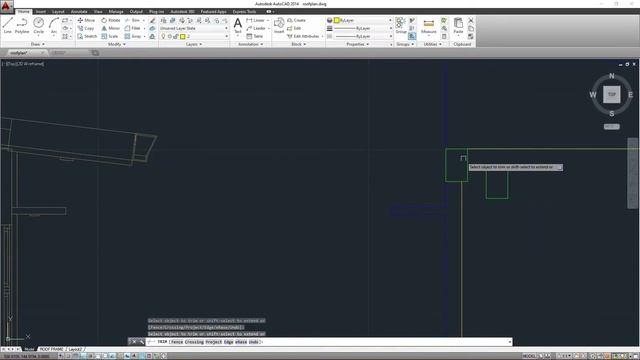Open the Unsaved Layer State dropdown
The image size is (640, 360).
[x=194, y=28]
